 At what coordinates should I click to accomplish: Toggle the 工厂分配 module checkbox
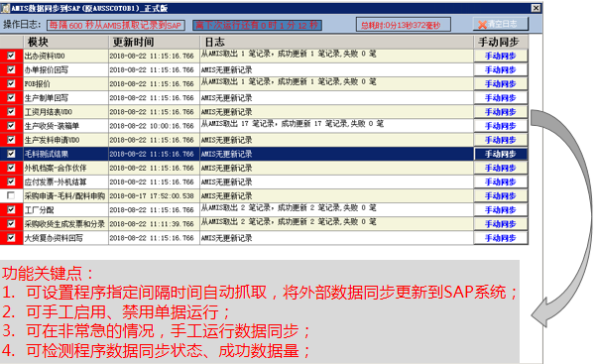click(11, 209)
